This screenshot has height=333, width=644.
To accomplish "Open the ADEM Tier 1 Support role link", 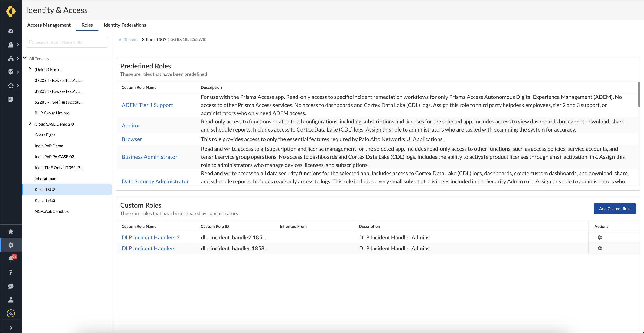I will point(147,105).
